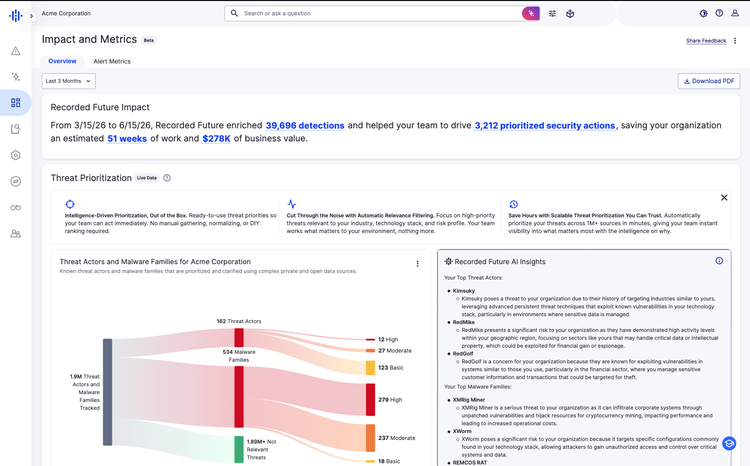
Task: Open the Sankey chart three-dot menu
Action: pos(418,264)
